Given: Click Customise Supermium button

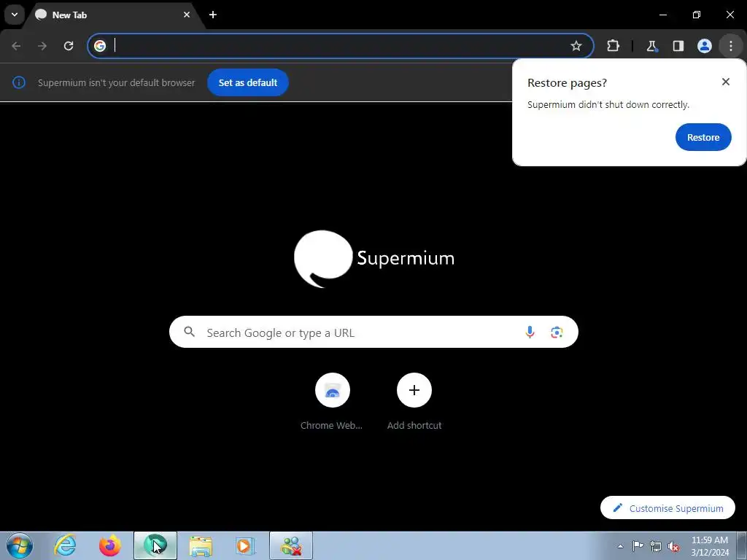Looking at the screenshot, I should click(667, 508).
